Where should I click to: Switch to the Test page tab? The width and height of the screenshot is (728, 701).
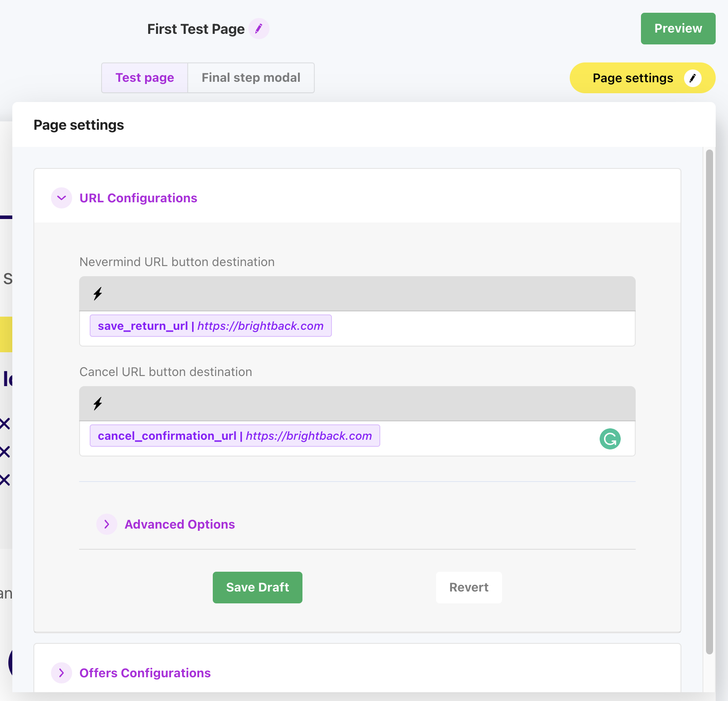pos(145,78)
